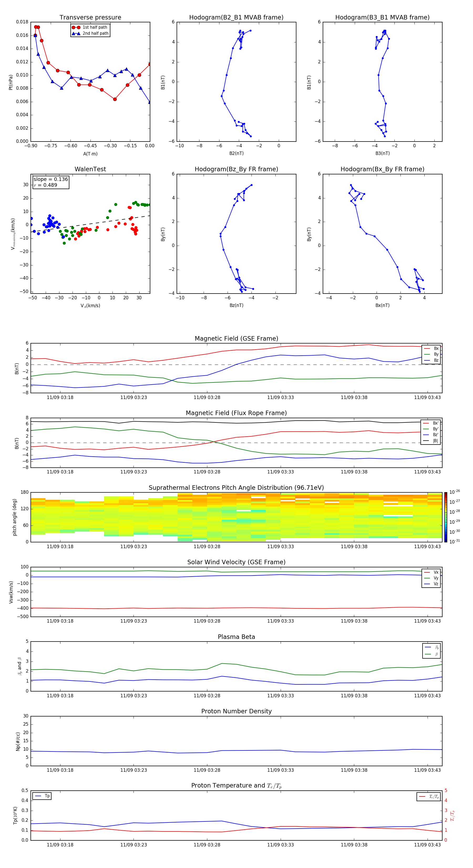Select the Bx' legend entry in the Flux Rope panel

[x=431, y=423]
